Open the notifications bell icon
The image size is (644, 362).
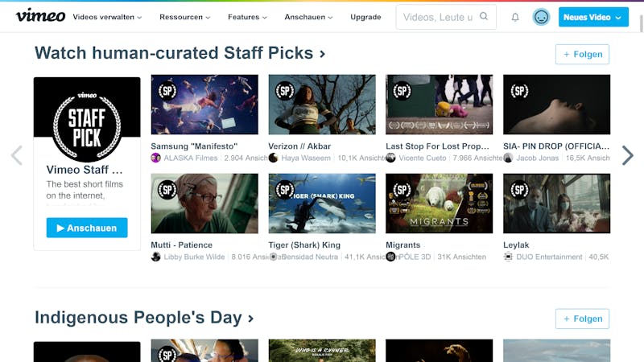pos(515,17)
